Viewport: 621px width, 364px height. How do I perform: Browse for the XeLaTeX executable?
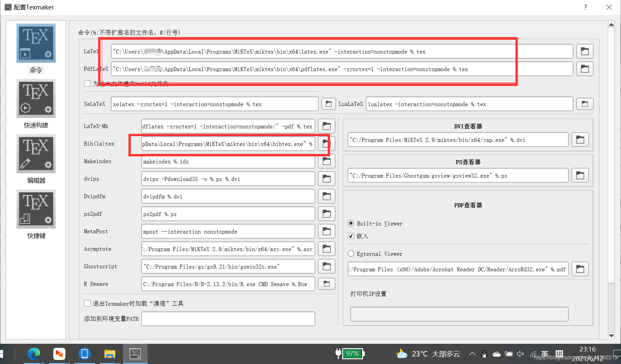328,104
